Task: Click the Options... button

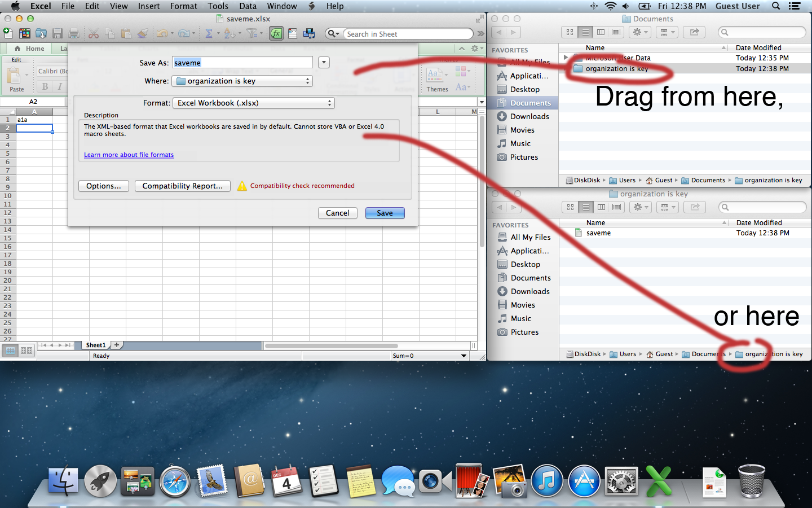Action: [x=104, y=186]
